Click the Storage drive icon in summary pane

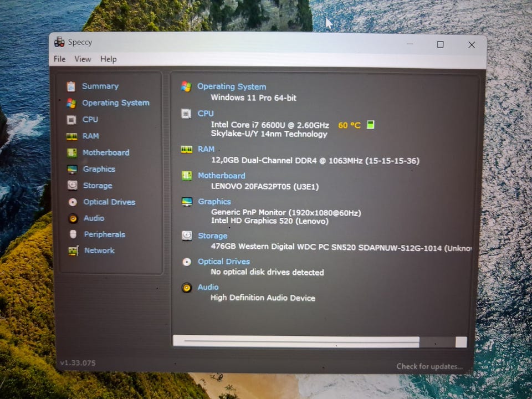(x=187, y=236)
